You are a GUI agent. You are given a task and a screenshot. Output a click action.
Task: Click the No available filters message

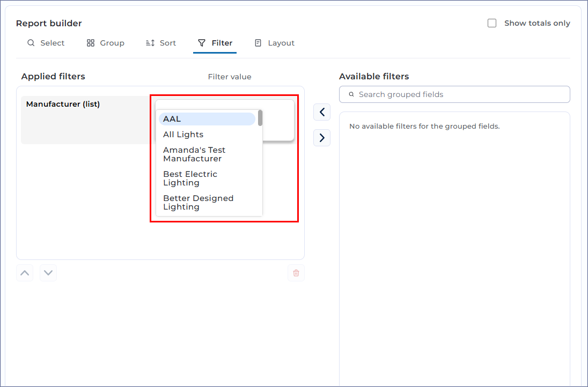tap(424, 126)
